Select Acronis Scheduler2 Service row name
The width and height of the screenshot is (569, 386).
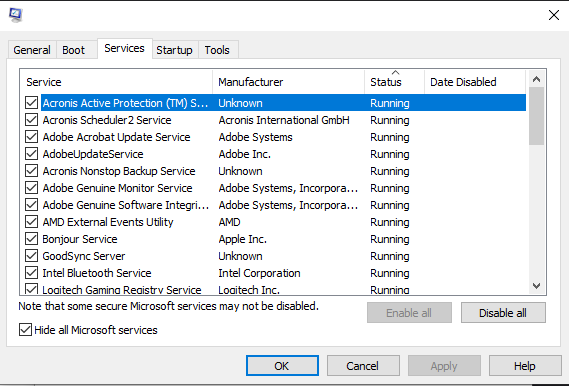[107, 120]
